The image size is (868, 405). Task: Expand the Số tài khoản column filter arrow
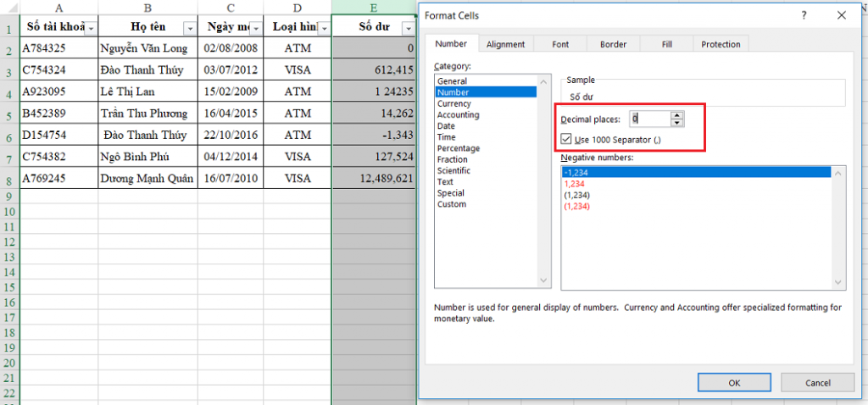91,28
